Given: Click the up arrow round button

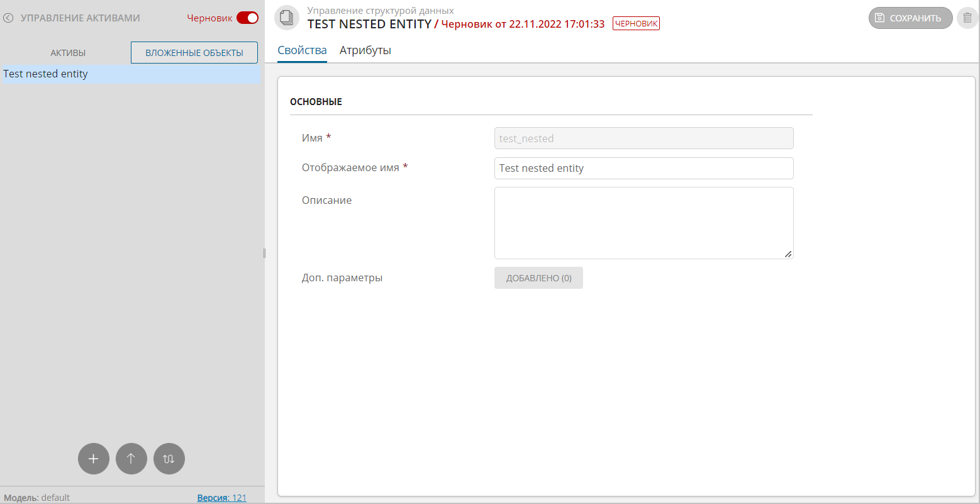Looking at the screenshot, I should pyautogui.click(x=131, y=459).
